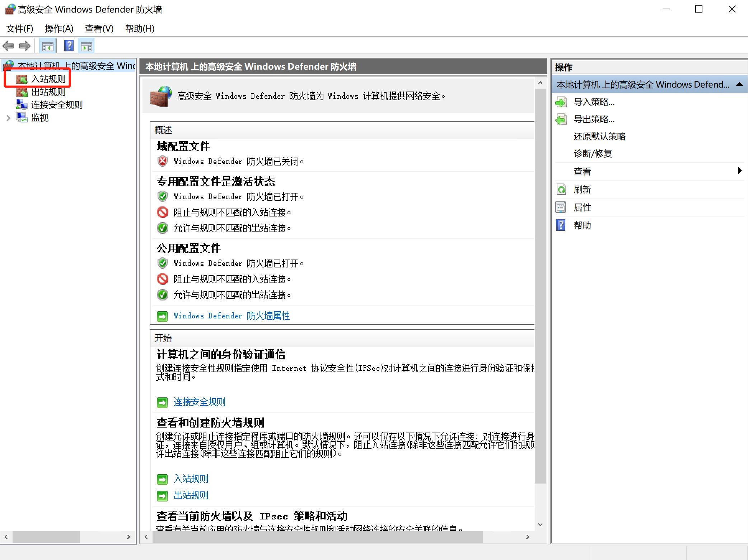Click the 属性 properties sheet icon
The width and height of the screenshot is (748, 560).
561,207
